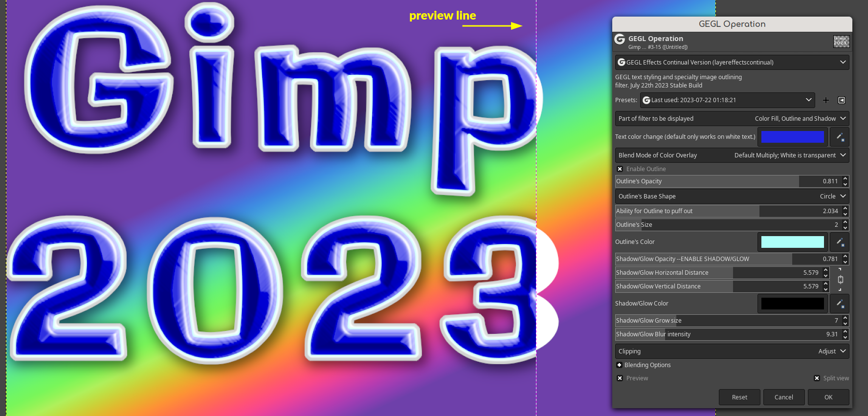This screenshot has height=416, width=868.
Task: Expand Blending Options section
Action: 620,365
